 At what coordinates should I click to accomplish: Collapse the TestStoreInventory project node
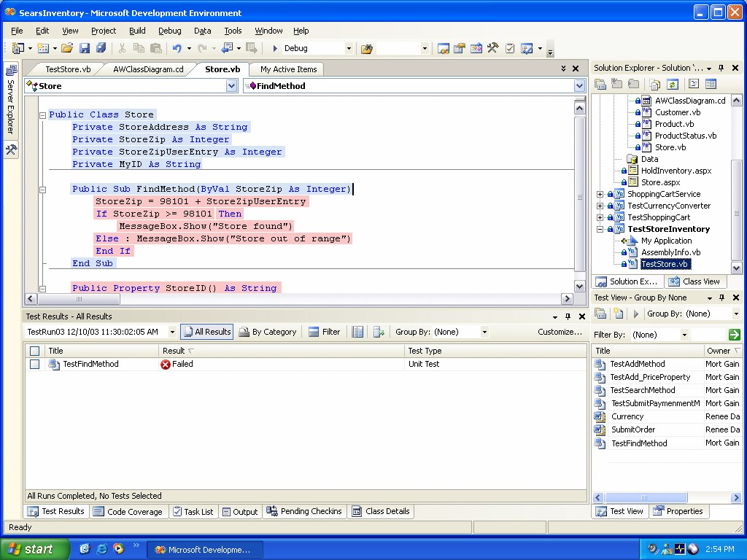[x=600, y=229]
